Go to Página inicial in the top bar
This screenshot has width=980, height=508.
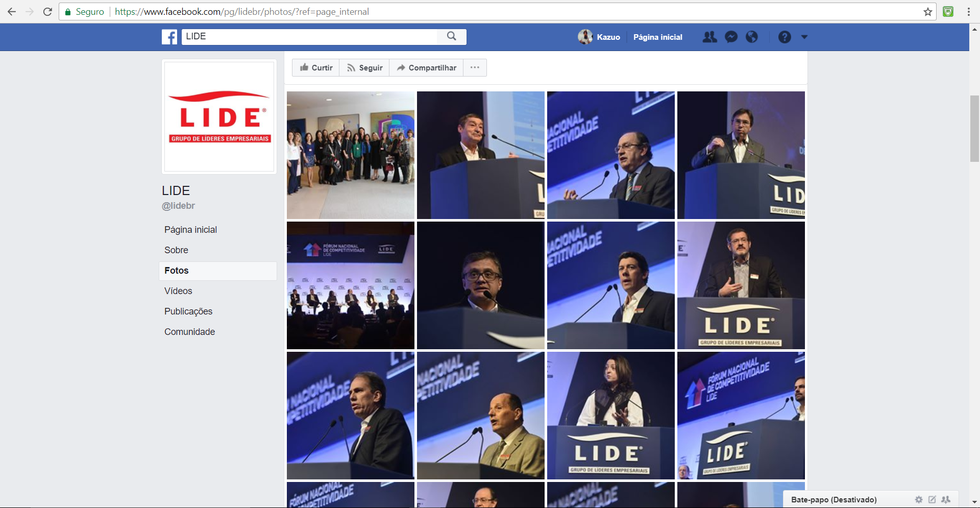(657, 37)
